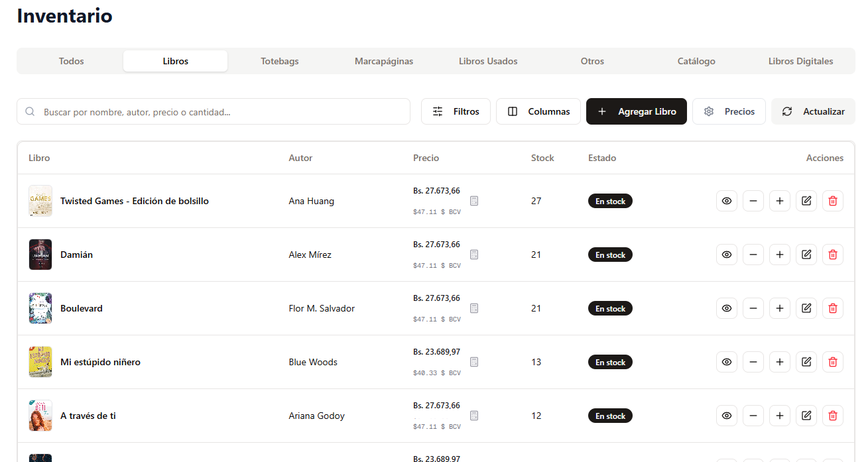
Task: Open the Precios settings
Action: point(729,111)
